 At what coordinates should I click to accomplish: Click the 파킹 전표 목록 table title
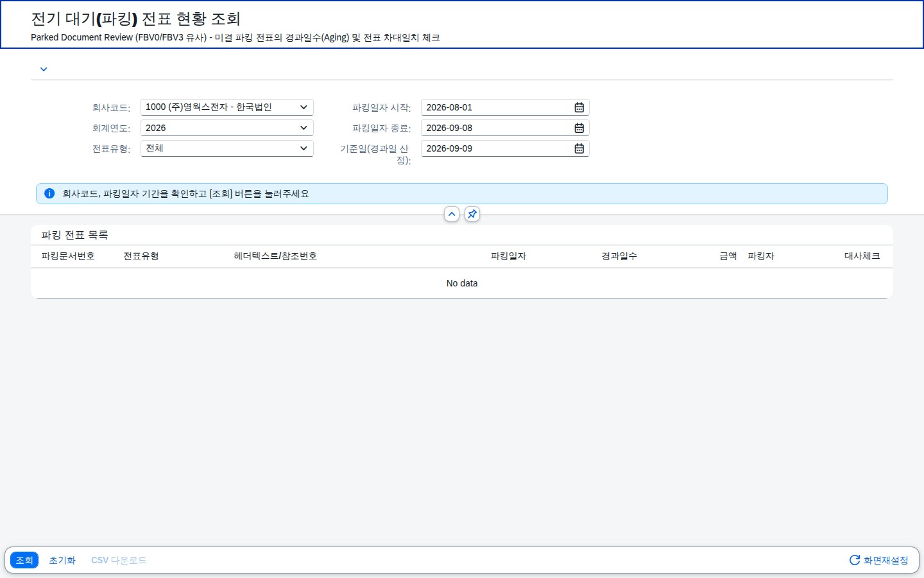click(x=74, y=235)
